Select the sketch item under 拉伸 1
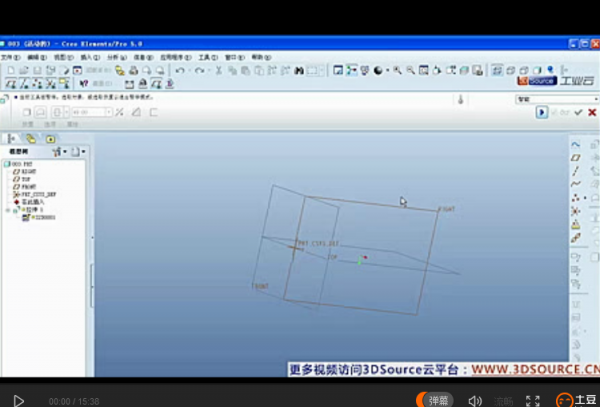Viewport: 600px width, 407px height. 39,217
